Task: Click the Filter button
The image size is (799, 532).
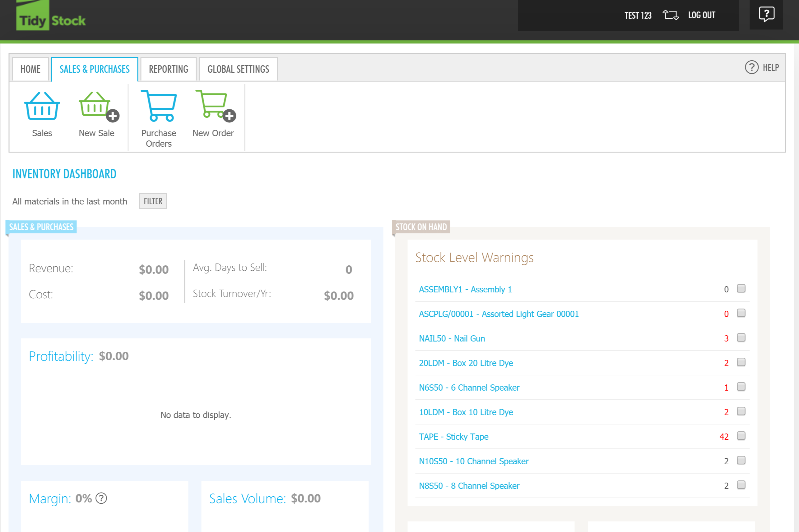Action: click(153, 201)
